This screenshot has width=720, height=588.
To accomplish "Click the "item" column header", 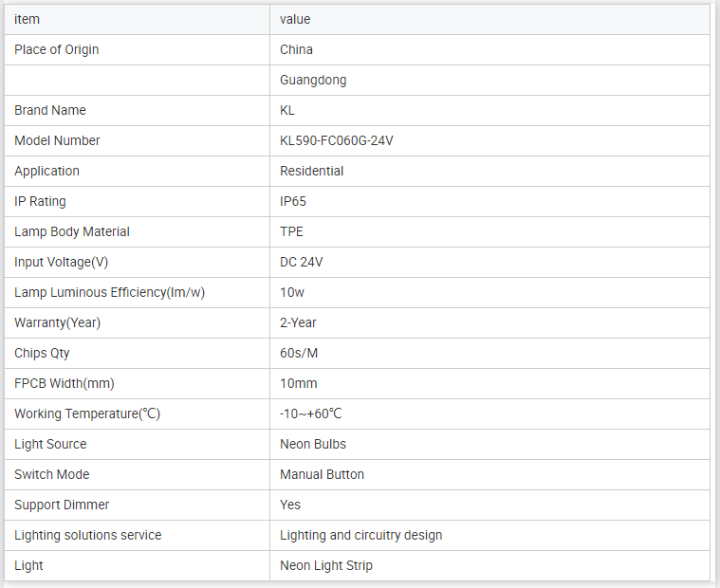I will [x=28, y=19].
